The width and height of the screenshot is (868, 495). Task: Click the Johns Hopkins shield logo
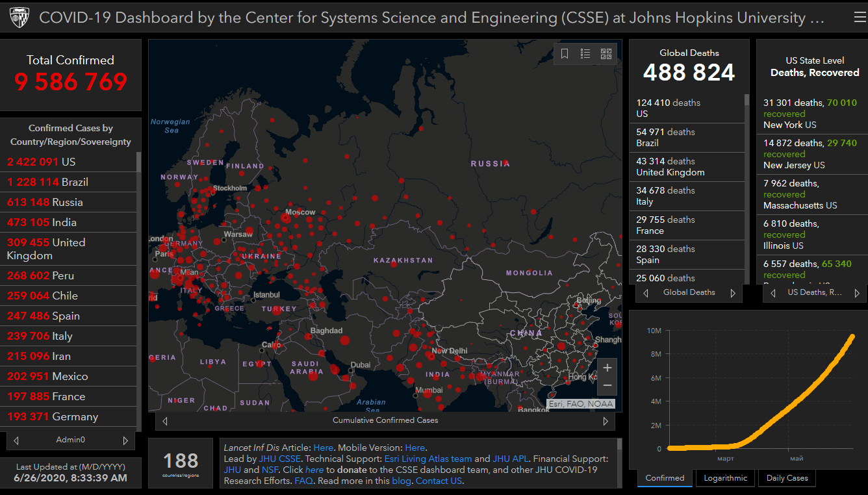[x=19, y=18]
